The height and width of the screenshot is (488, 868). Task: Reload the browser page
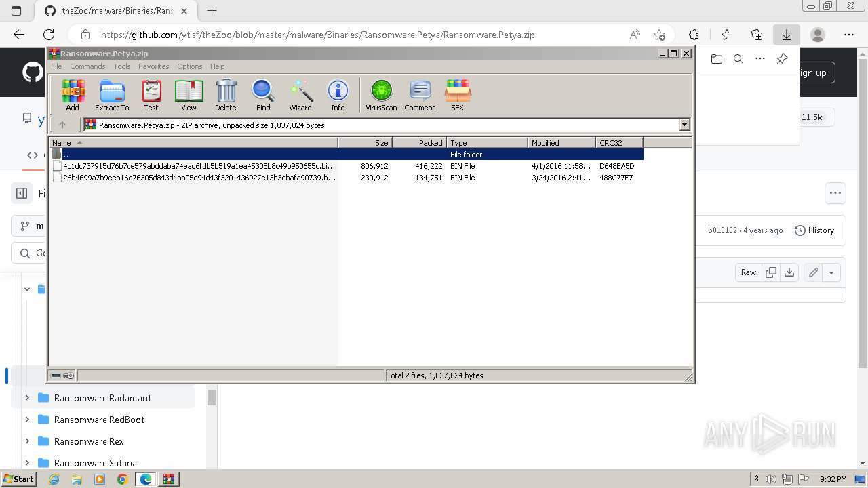(x=49, y=35)
